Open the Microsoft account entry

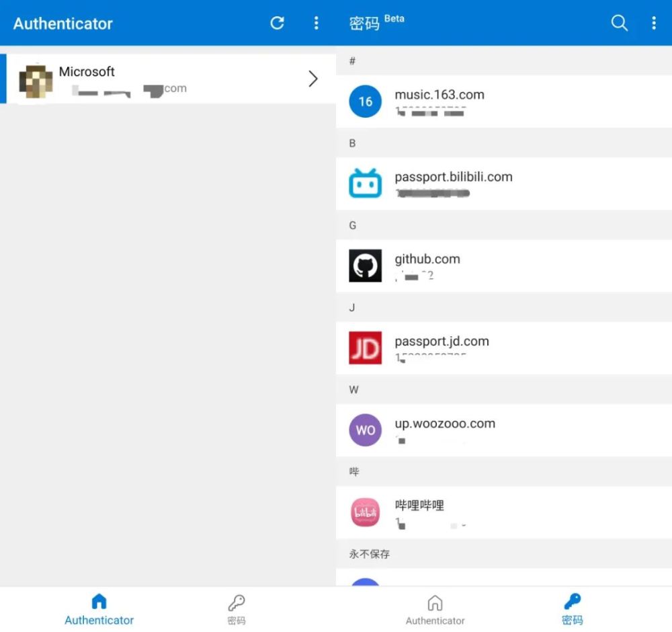(168, 79)
